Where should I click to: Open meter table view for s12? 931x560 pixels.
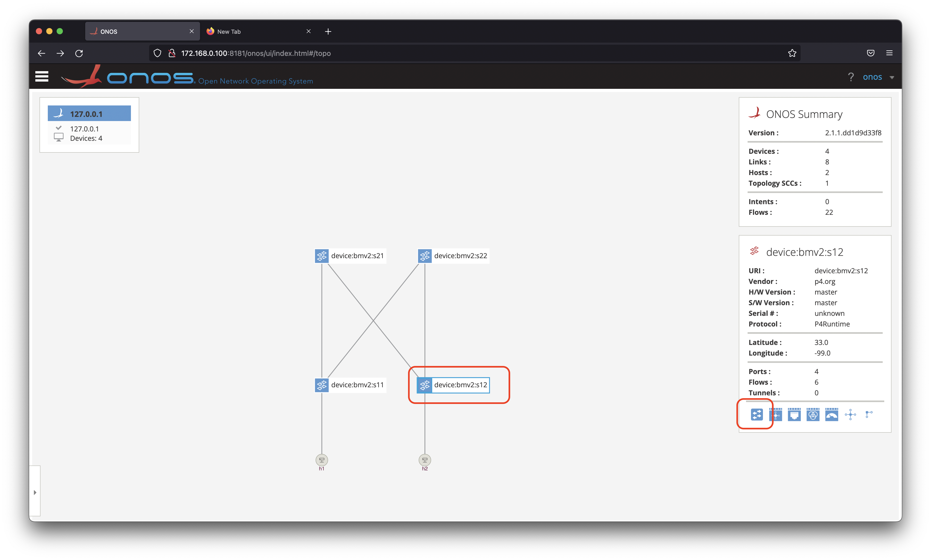click(x=831, y=414)
